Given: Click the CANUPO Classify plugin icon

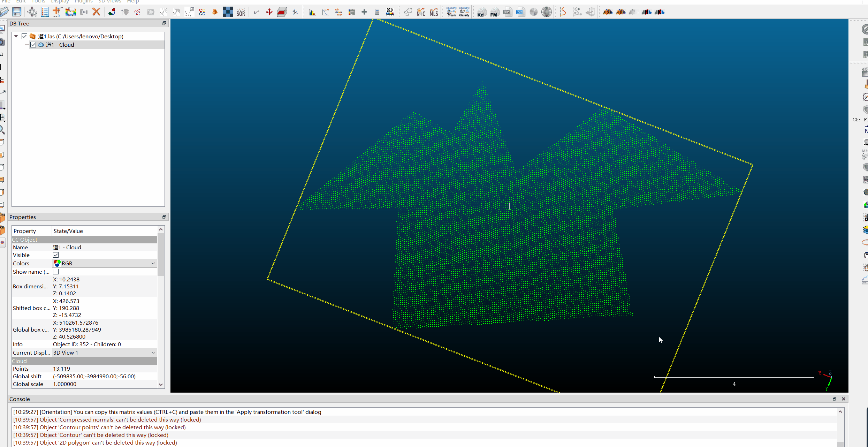Looking at the screenshot, I should [x=464, y=12].
